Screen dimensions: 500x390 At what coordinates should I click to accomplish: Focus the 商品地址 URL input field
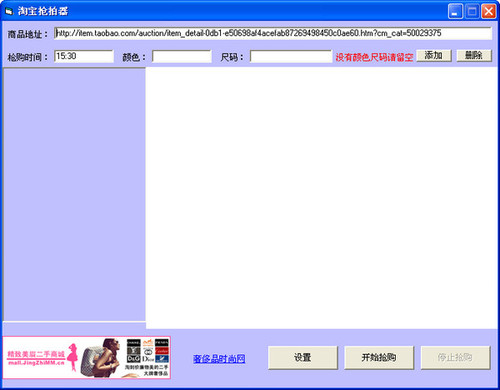click(x=273, y=33)
